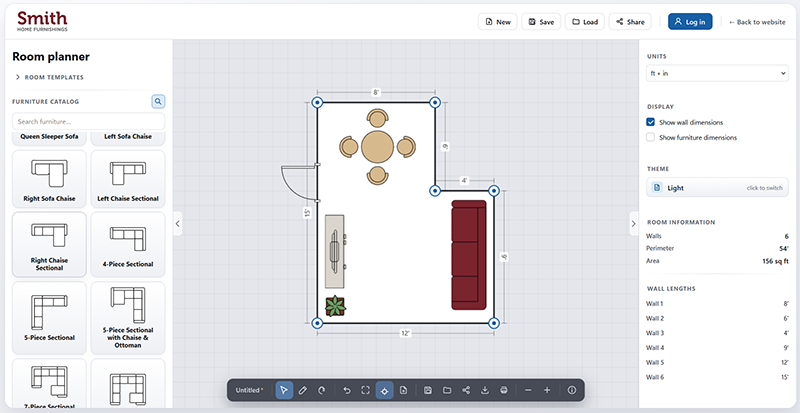Click the Log in button
Viewport: 800px width, 413px height.
pos(690,21)
